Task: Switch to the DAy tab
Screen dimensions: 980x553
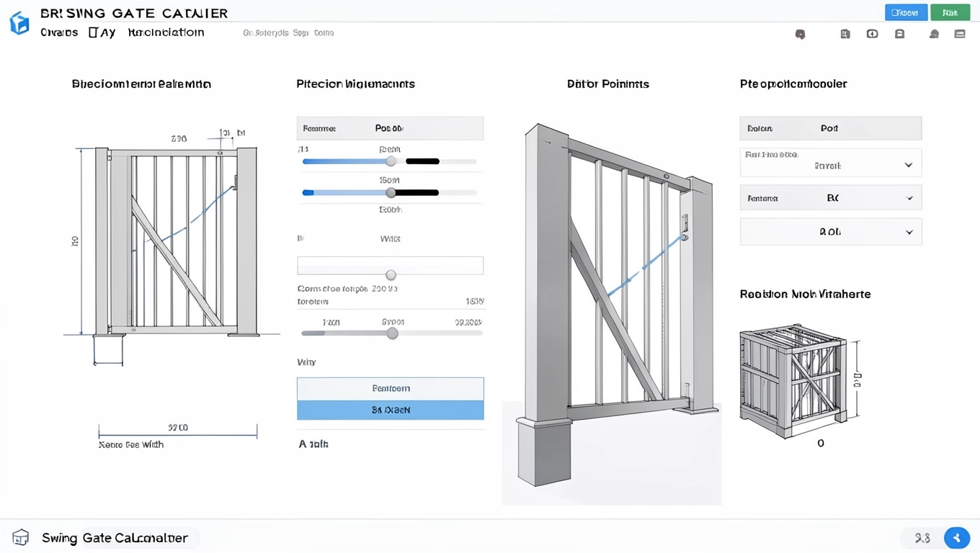Action: point(102,32)
